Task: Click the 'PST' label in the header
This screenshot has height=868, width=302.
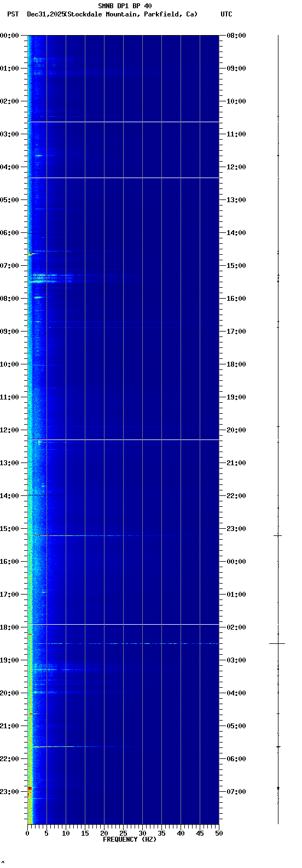Action: pyautogui.click(x=13, y=14)
